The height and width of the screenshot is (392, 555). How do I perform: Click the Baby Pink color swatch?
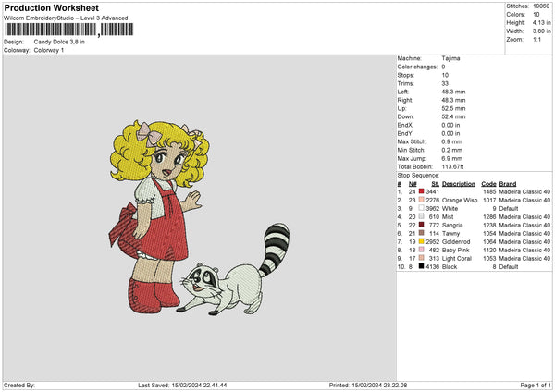[x=421, y=250]
